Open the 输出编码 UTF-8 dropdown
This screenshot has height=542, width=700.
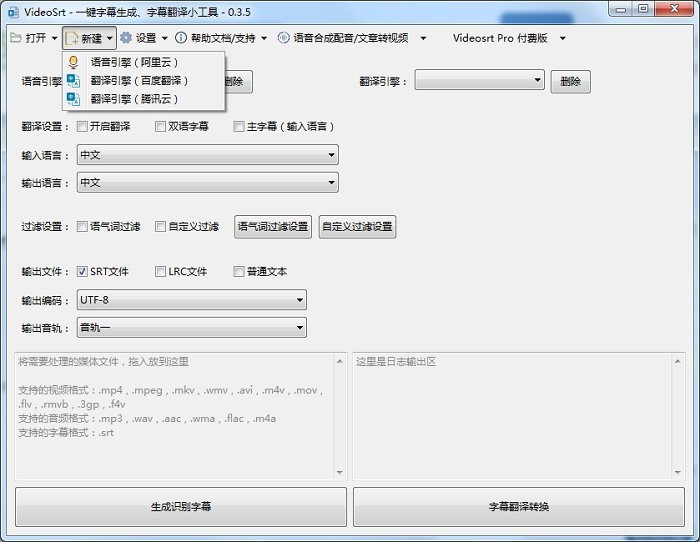(x=191, y=300)
